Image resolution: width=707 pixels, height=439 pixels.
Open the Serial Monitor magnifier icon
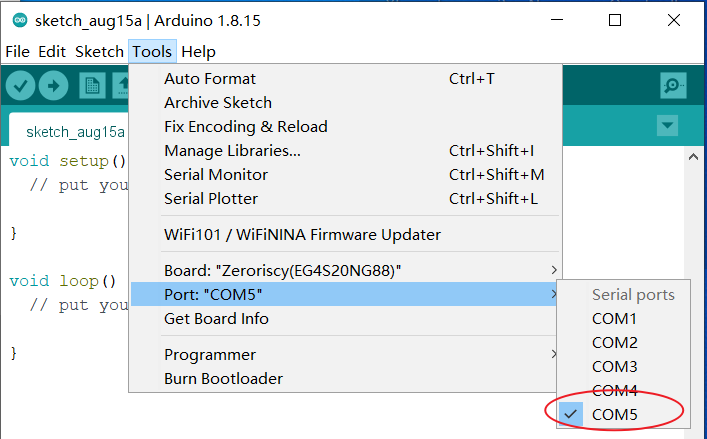tap(673, 85)
